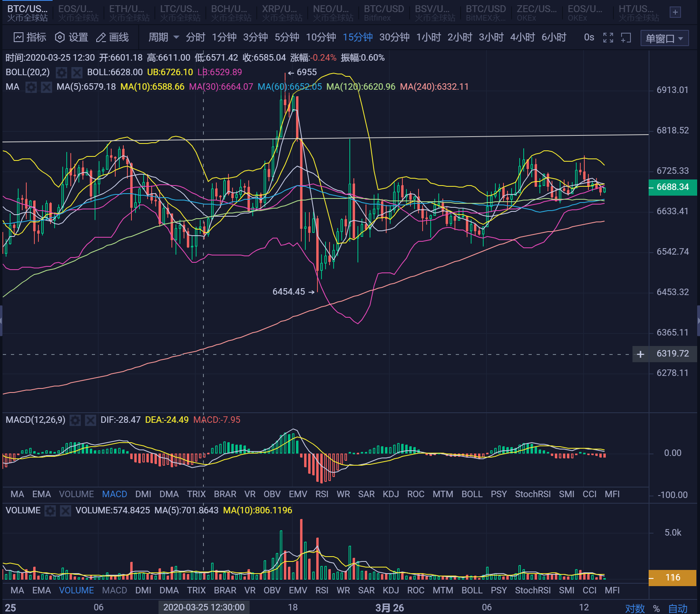700x614 pixels.
Task: Click the MA(10):806.1196 volume readout
Action: 258,511
